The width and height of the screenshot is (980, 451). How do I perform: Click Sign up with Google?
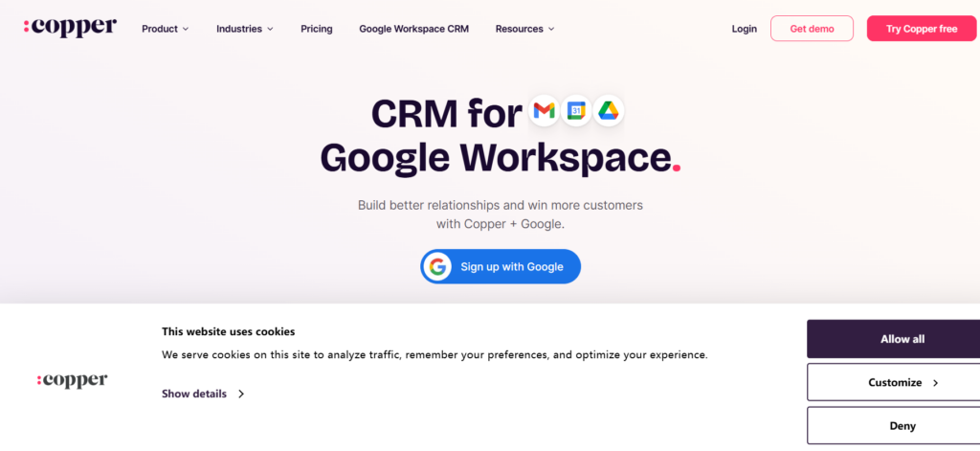[x=501, y=266]
